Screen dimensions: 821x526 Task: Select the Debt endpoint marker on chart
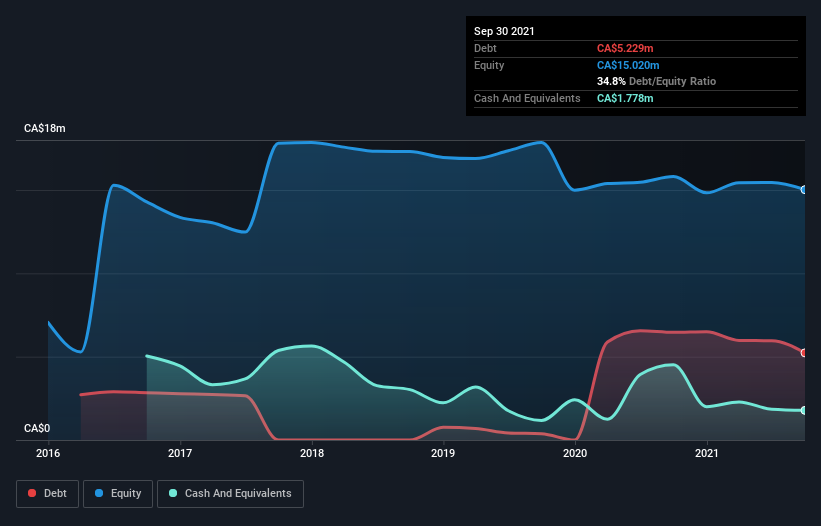[x=804, y=353]
